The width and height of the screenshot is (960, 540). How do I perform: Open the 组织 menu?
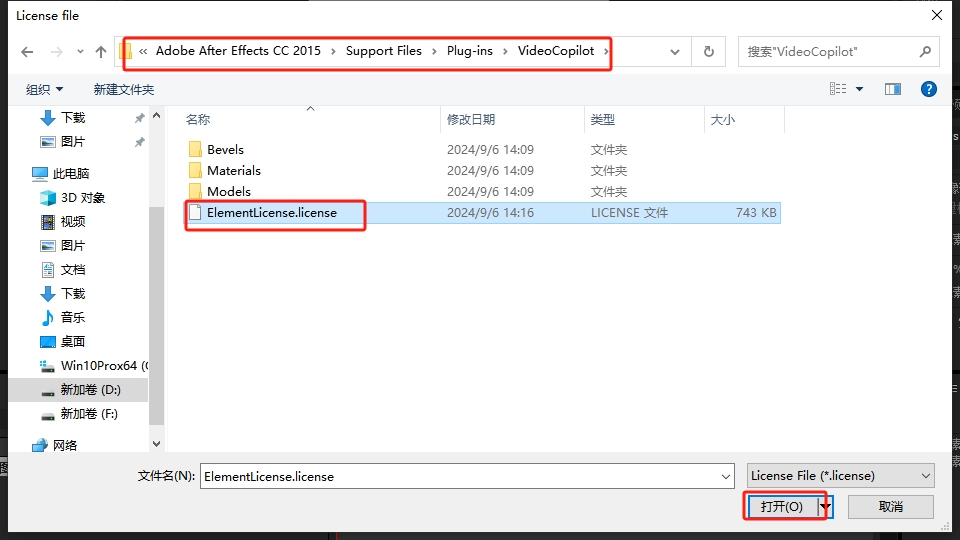click(x=44, y=89)
